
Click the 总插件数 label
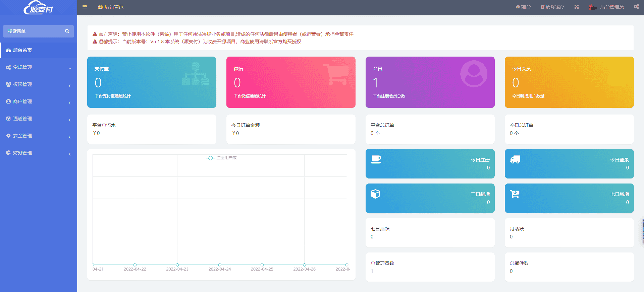pos(519,263)
